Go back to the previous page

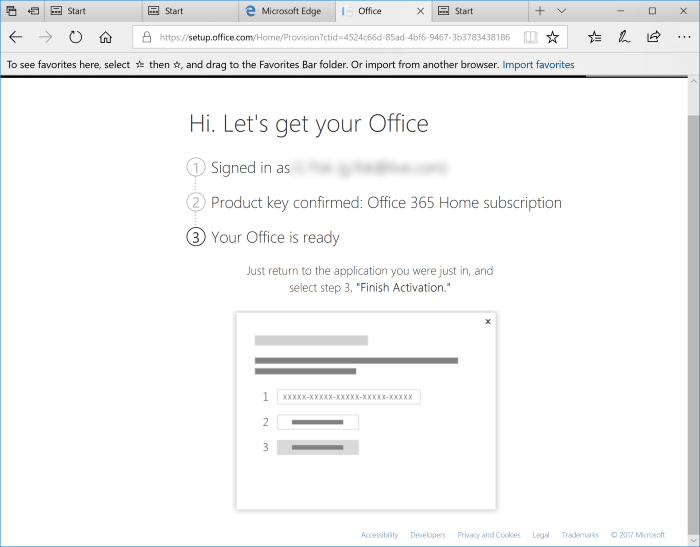point(16,37)
